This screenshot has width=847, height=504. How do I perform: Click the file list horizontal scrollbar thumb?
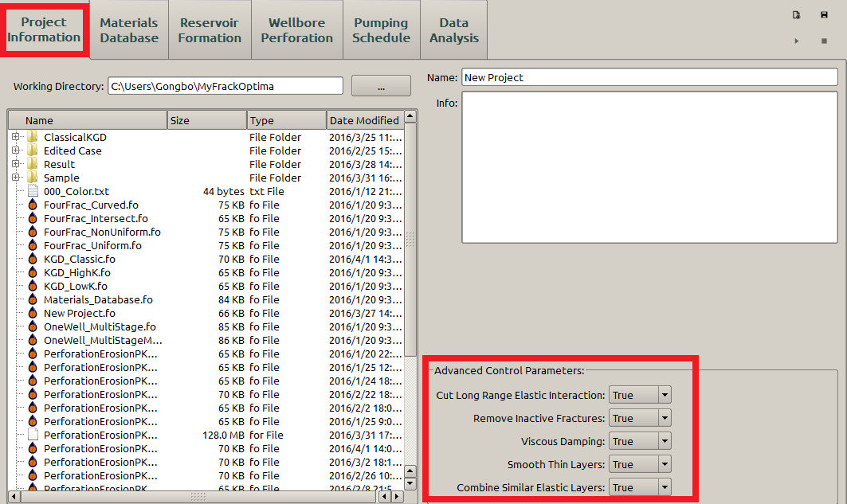click(198, 496)
